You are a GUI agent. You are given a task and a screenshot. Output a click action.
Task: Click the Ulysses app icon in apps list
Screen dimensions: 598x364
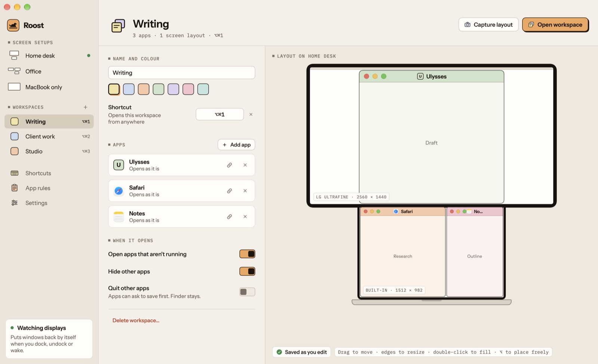click(x=118, y=165)
